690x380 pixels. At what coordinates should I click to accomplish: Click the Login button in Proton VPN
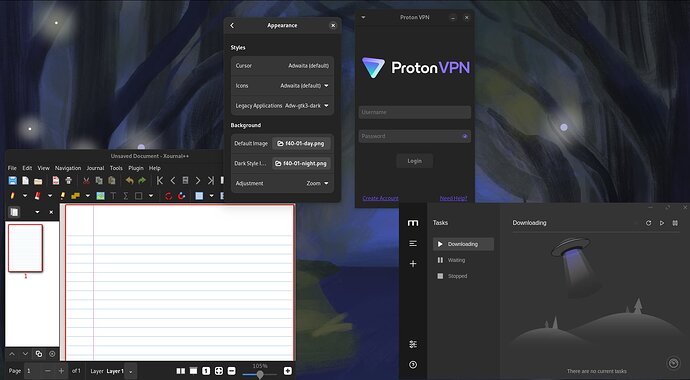click(415, 161)
